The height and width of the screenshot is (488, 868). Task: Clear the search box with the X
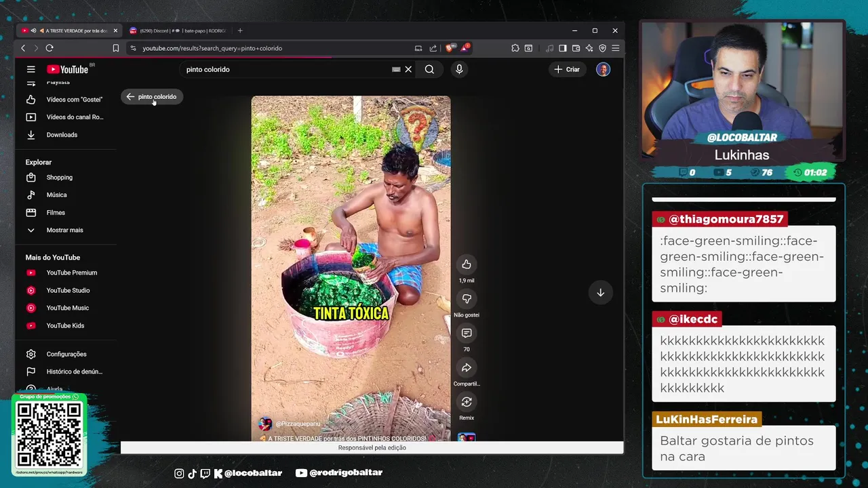click(x=408, y=69)
